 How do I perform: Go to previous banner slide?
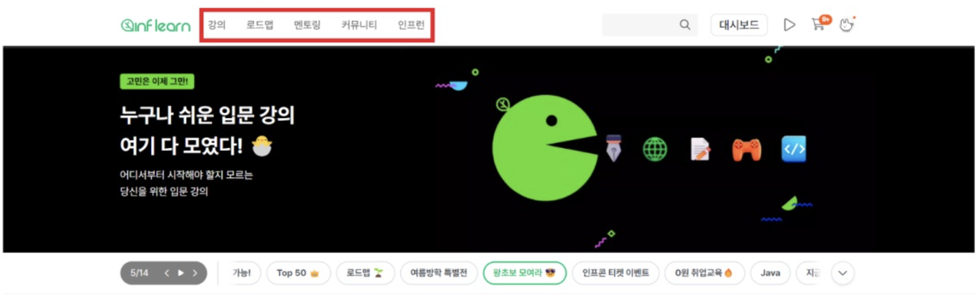167,273
